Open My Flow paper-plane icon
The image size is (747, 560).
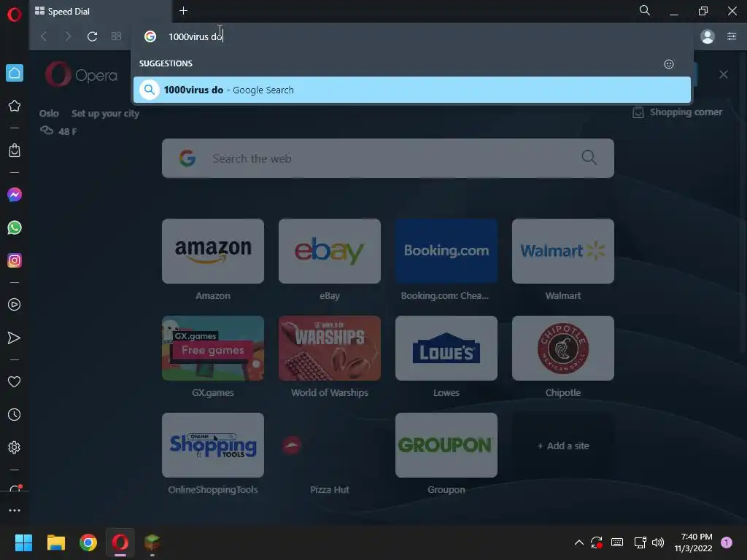coord(15,338)
